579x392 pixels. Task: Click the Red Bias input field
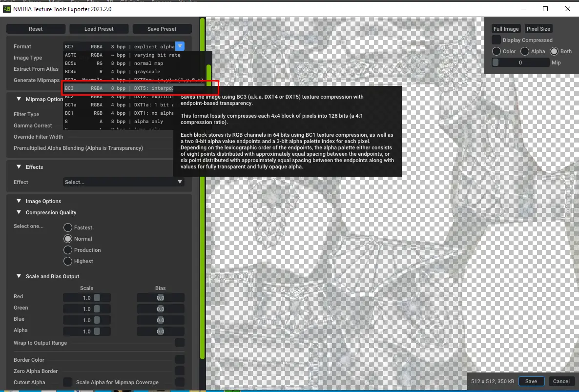[x=160, y=297]
